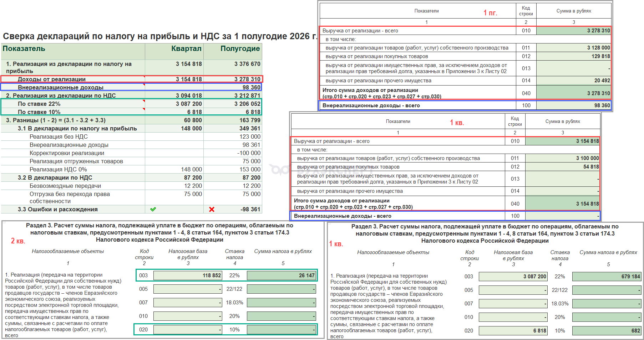644x340 pixels.
Task: Click tax base field 3 087 200 in 1 кв. section
Action: tap(513, 277)
